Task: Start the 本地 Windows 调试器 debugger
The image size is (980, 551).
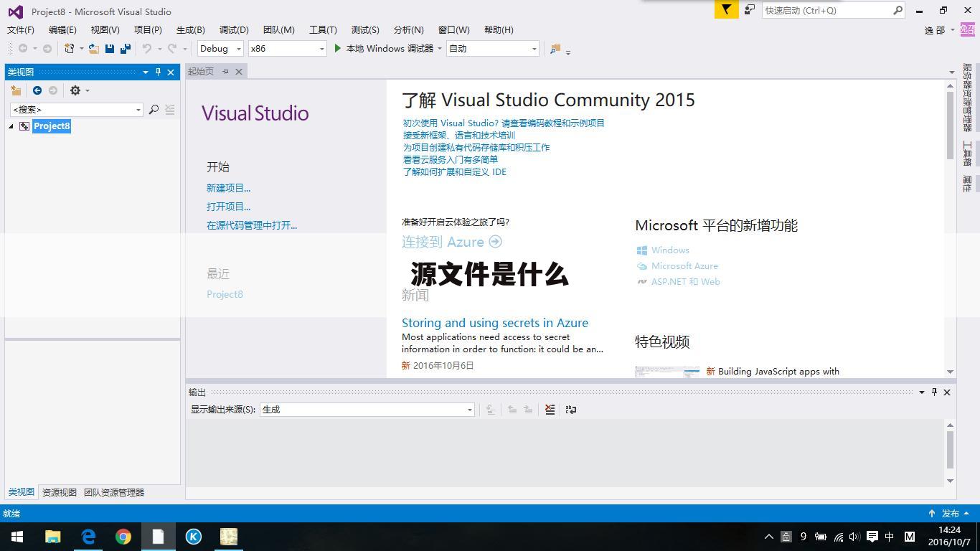Action: coord(383,49)
